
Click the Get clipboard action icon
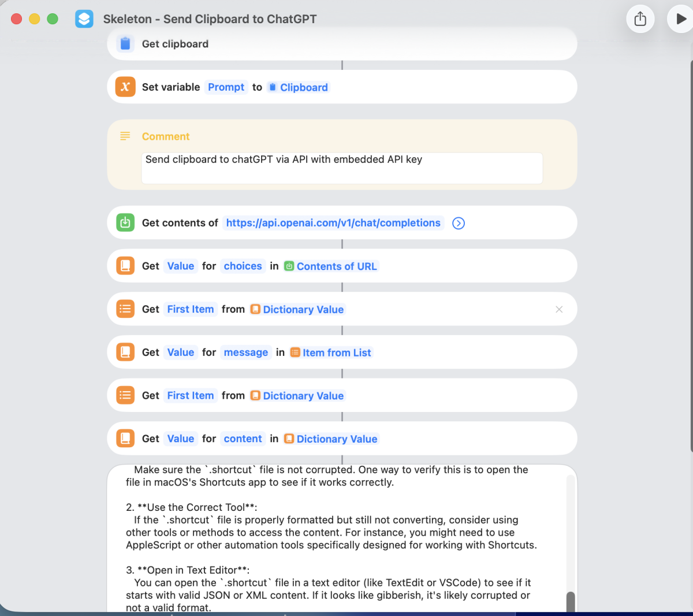[x=125, y=44]
